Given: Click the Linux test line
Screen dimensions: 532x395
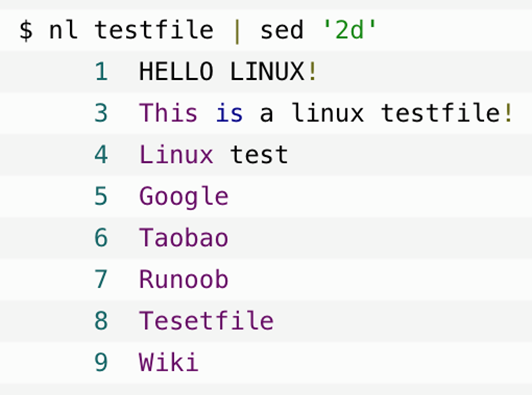Looking at the screenshot, I should click(214, 155).
